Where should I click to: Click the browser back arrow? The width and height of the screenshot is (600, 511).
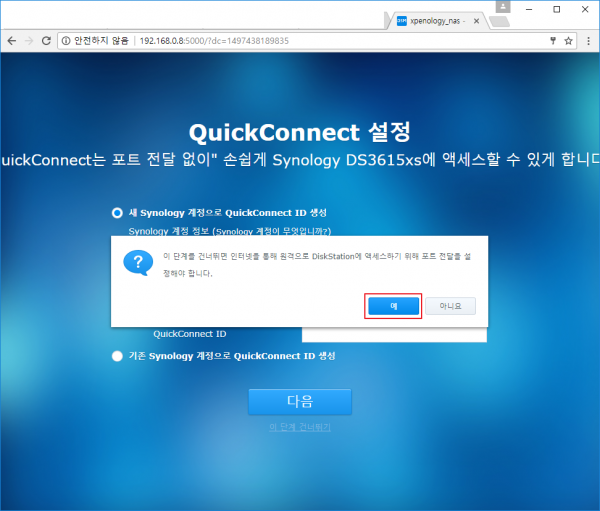pyautogui.click(x=11, y=41)
